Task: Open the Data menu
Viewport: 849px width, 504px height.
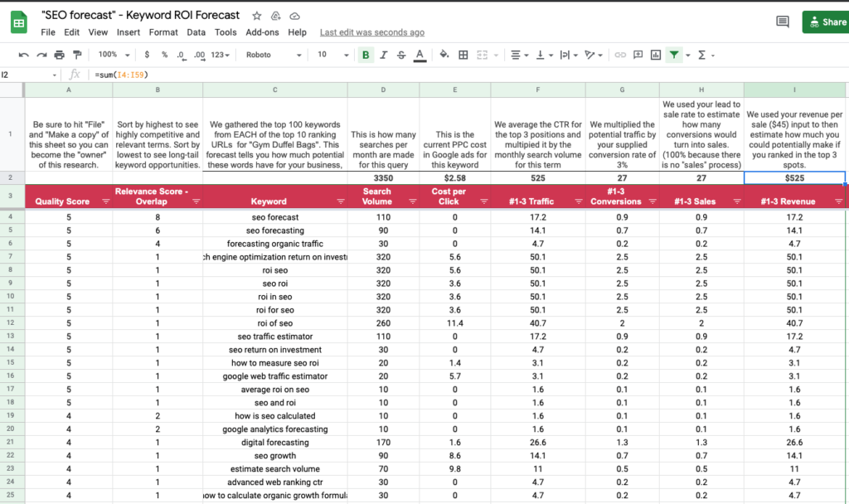Action: (196, 32)
